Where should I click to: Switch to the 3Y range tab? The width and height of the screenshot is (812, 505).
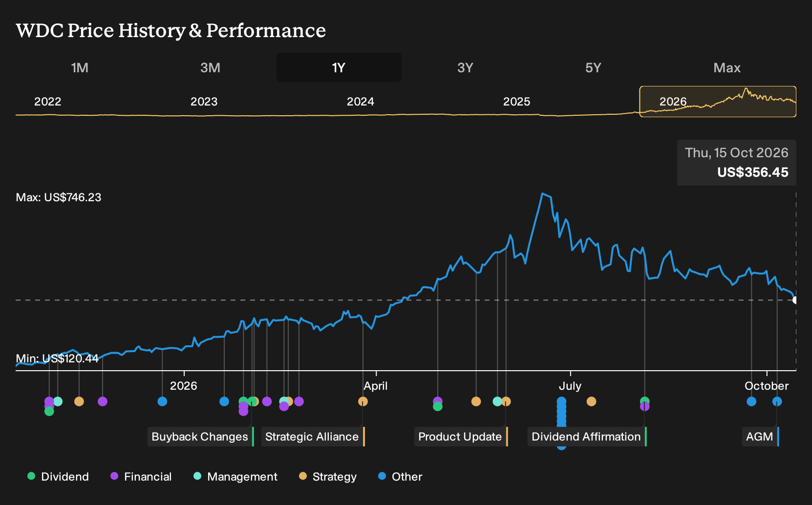[x=465, y=67]
